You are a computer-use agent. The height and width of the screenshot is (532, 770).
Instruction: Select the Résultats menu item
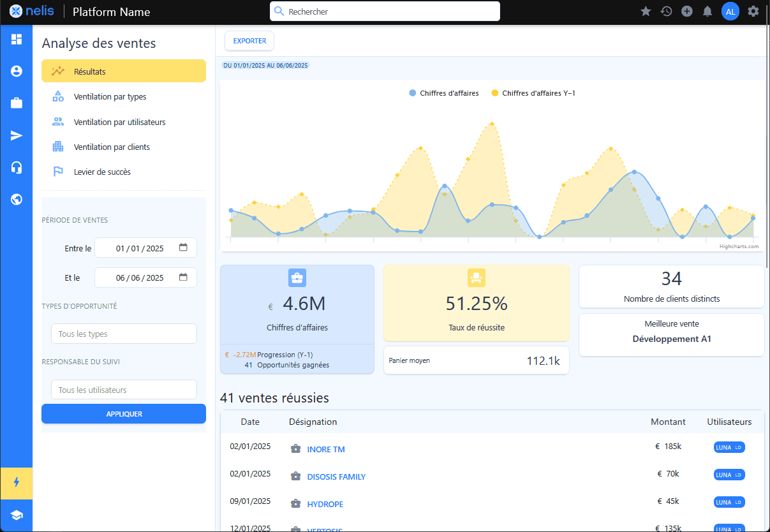pyautogui.click(x=124, y=71)
